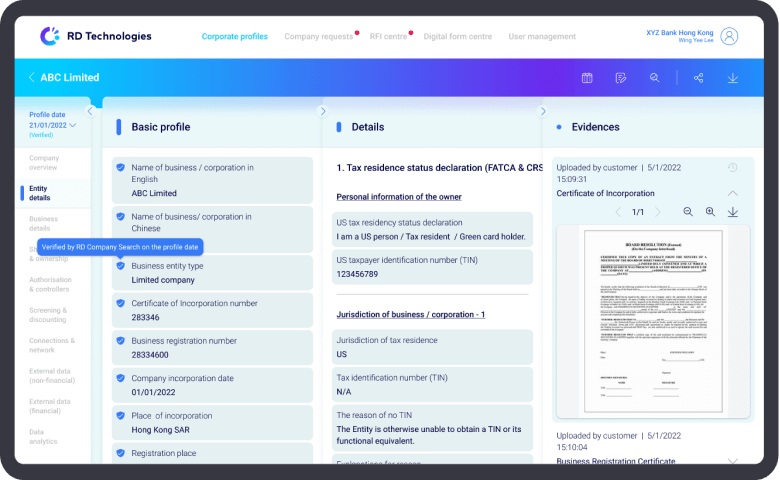Click verified shield next to Business registration number

click(120, 341)
